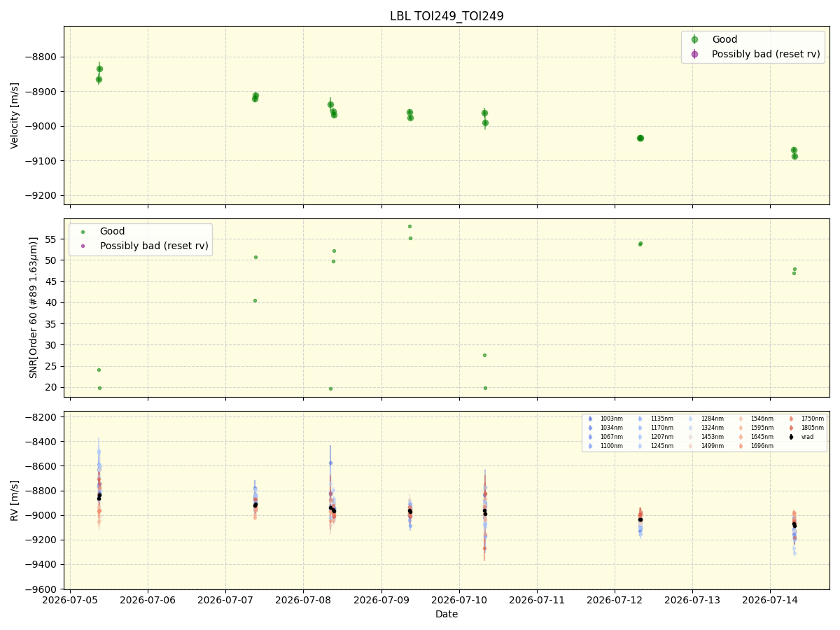Click the SNR point near 27 on 2026-07-10
This screenshot has height=630, width=840.
coord(484,355)
